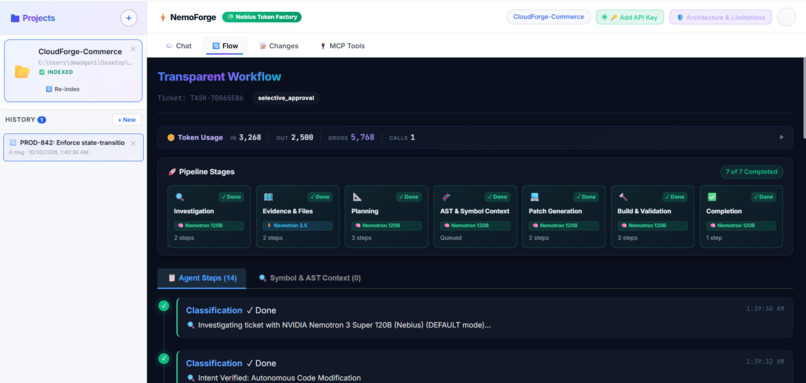The width and height of the screenshot is (806, 383).
Task: Click Add API Key button
Action: pyautogui.click(x=630, y=17)
